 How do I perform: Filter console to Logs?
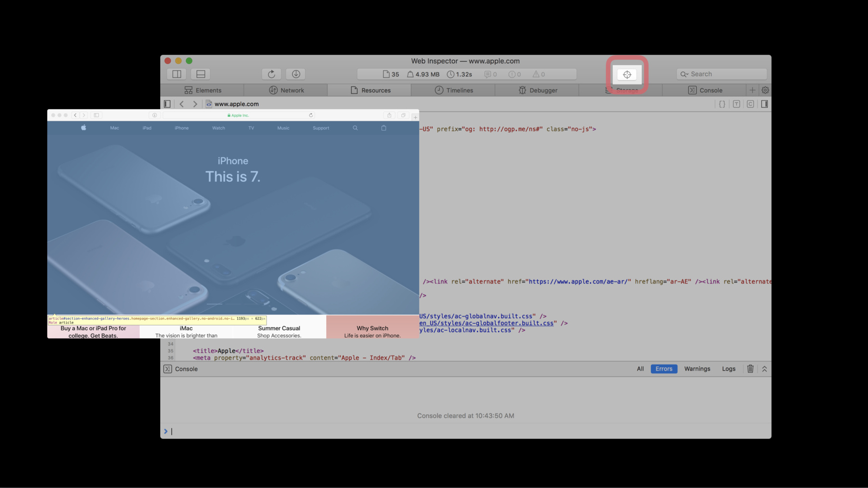[729, 369]
